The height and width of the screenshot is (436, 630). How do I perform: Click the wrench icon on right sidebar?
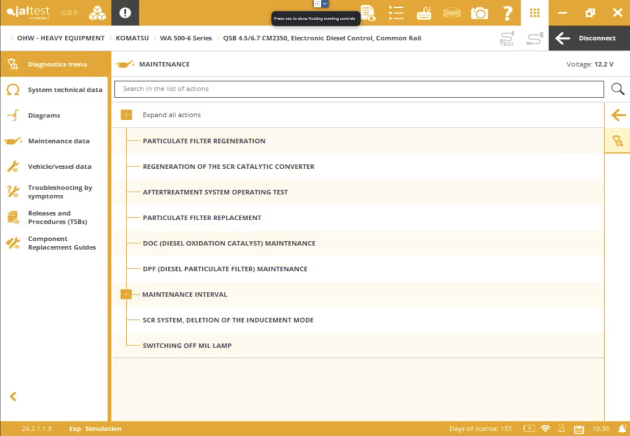[618, 141]
